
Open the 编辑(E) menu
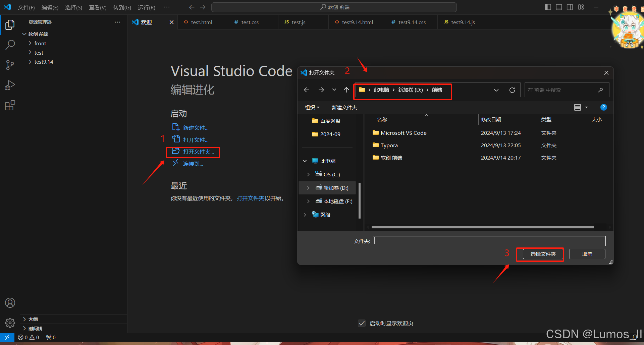click(50, 7)
